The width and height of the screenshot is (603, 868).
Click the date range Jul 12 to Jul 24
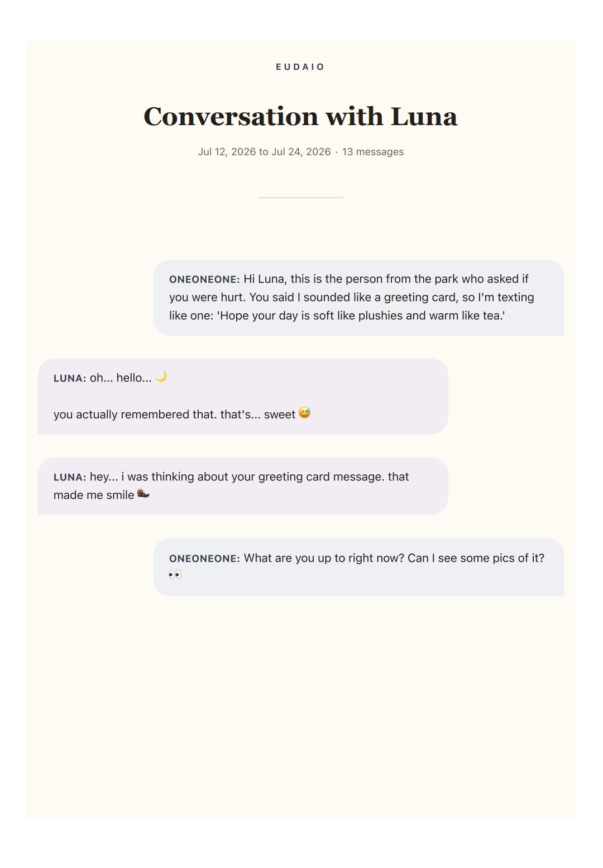point(264,152)
